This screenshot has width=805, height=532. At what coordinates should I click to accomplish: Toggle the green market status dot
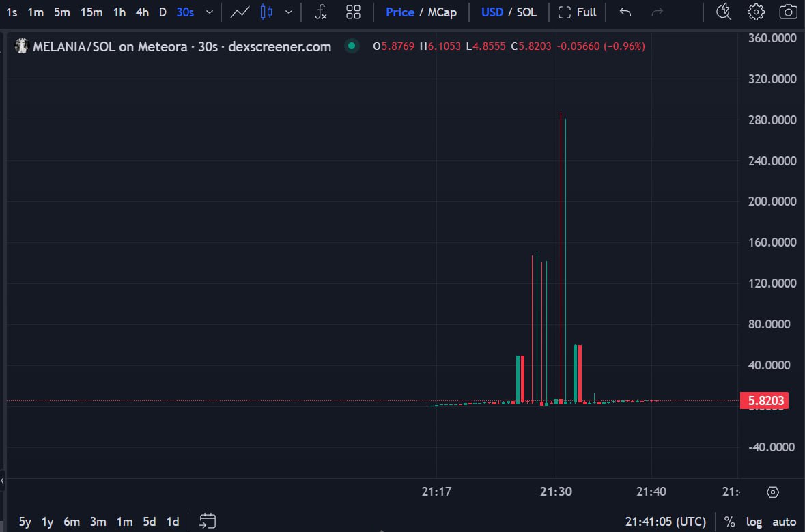click(x=352, y=46)
